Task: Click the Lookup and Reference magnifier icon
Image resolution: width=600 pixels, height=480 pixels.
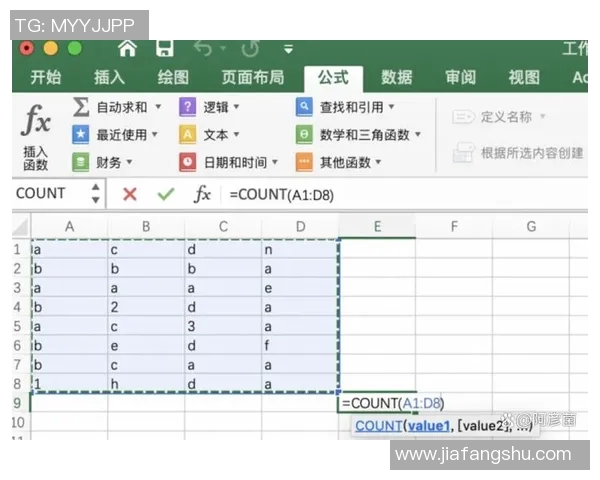Action: pyautogui.click(x=304, y=107)
